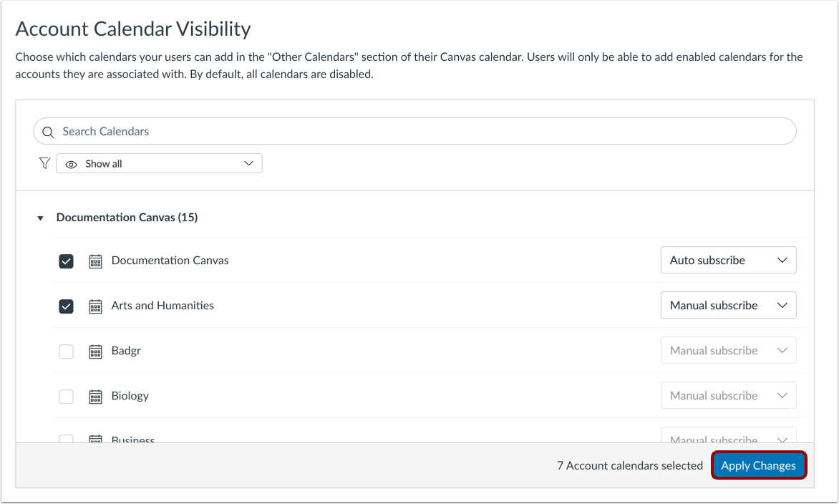Click the Badgr calendar icon
Viewport: 839px width, 504px height.
(x=95, y=352)
